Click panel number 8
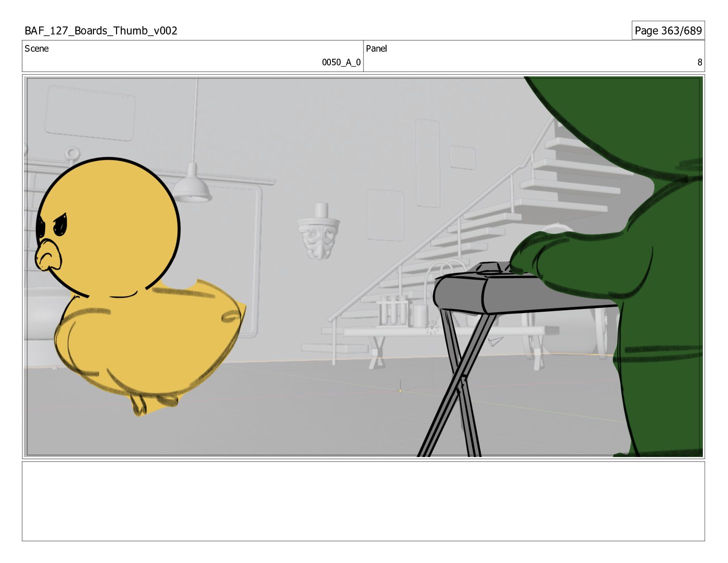 (699, 62)
